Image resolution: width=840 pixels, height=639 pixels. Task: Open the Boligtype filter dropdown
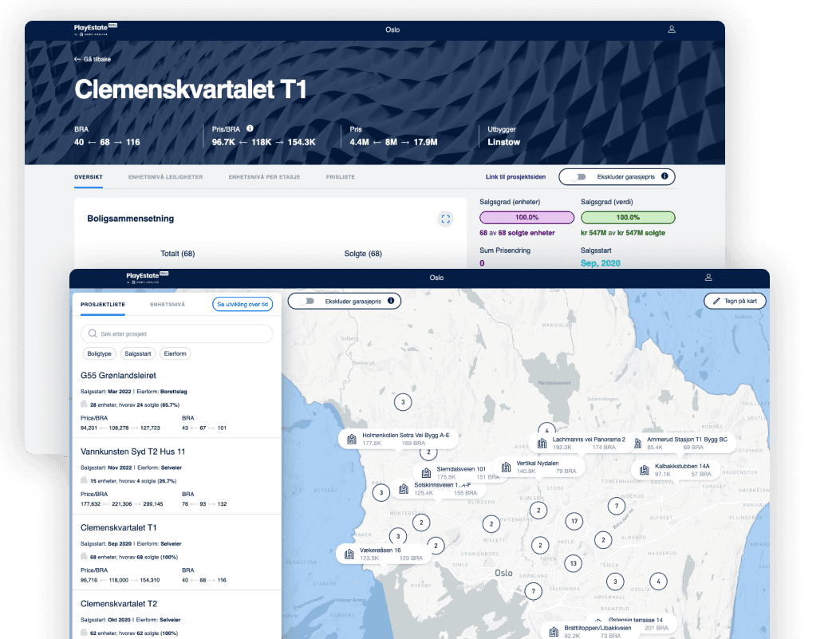[99, 353]
